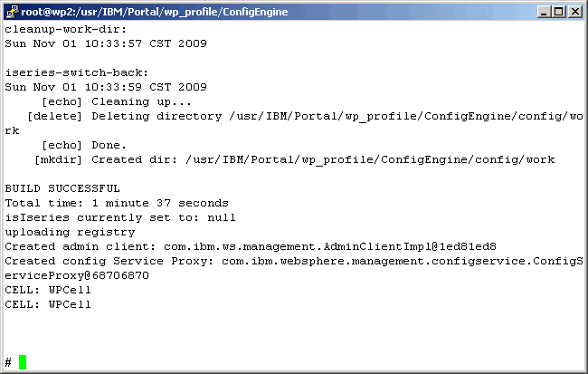The image size is (588, 374).
Task: Click the "[echo] Cleaning up..." line
Action: point(109,101)
